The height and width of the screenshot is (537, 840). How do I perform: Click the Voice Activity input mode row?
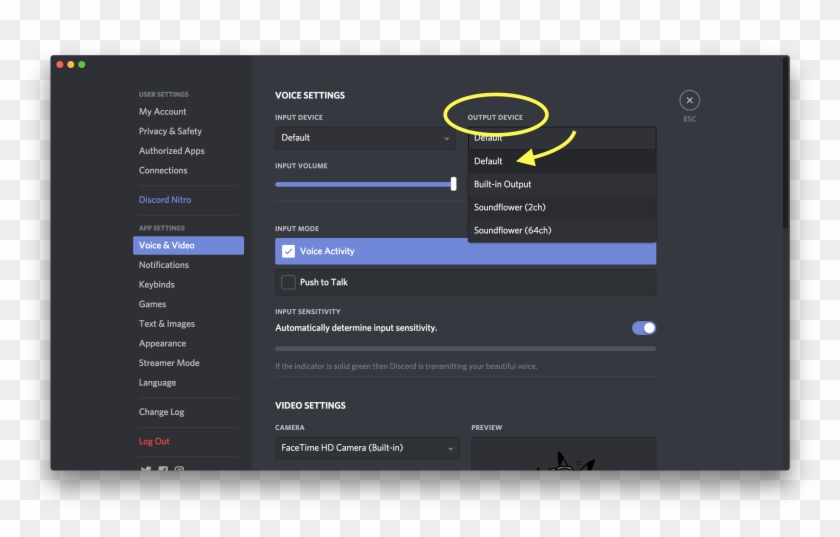point(466,251)
